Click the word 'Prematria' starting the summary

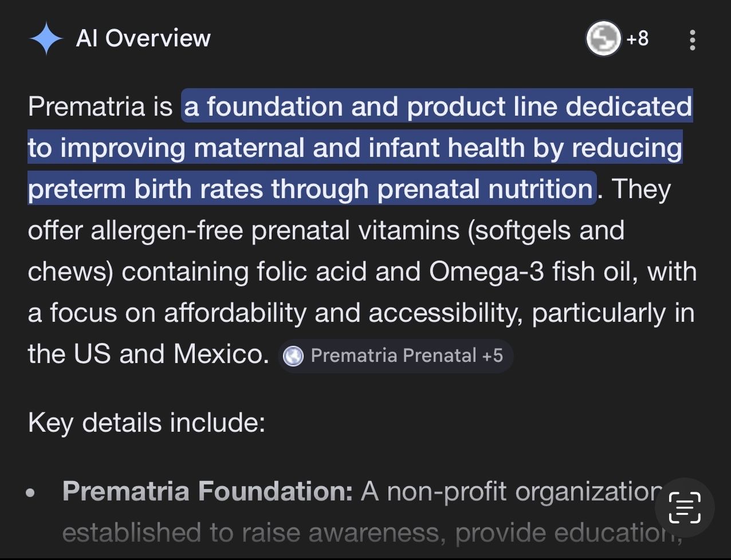(x=86, y=107)
